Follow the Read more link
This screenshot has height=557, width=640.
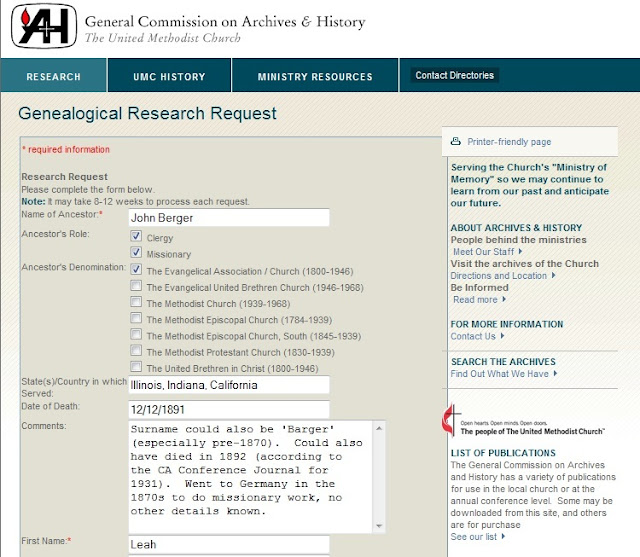(475, 300)
